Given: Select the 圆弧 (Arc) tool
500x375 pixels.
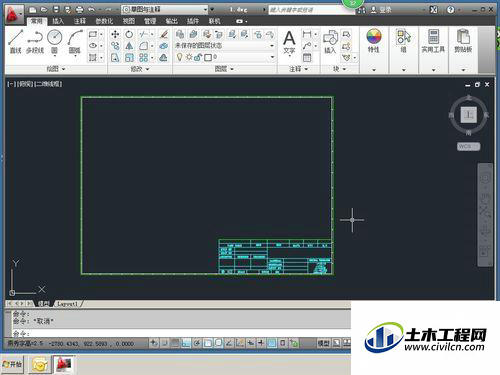Looking at the screenshot, I should pos(75,41).
